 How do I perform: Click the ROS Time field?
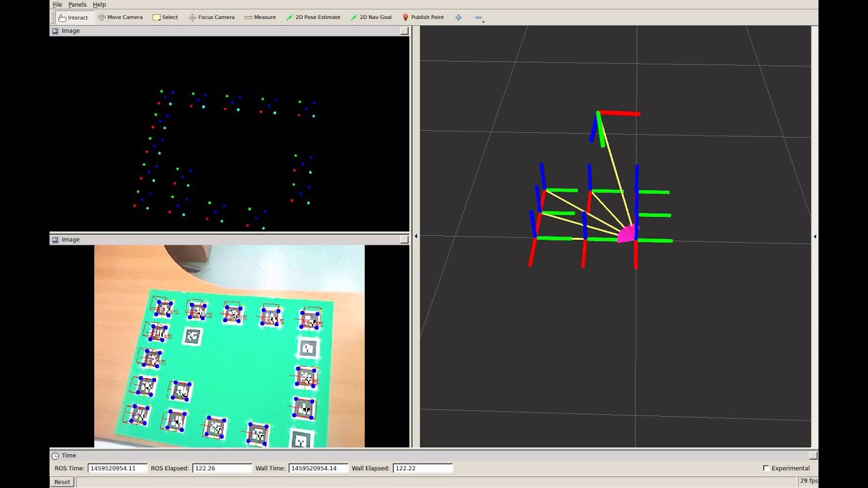pos(117,468)
